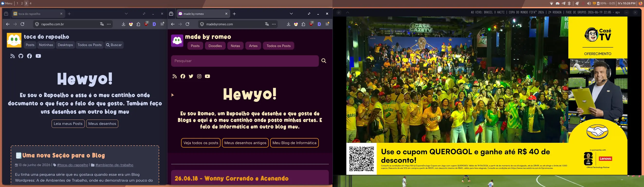Reload the madebyromeo.com page
Screen dimensions: 644x187
coord(187,24)
